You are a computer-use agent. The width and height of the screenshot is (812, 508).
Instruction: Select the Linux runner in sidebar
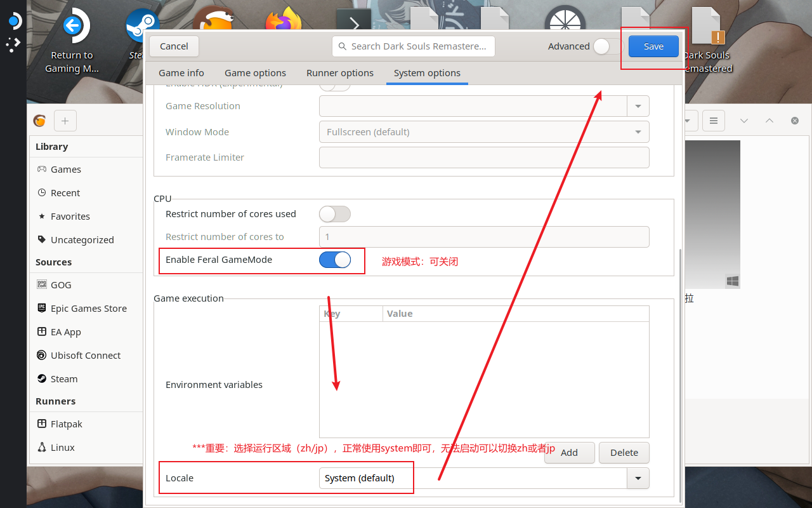pos(62,448)
